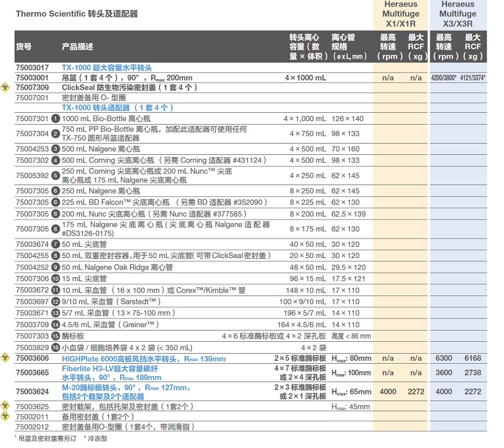The height and width of the screenshot is (448, 504).
Task: Click the 2738 RCF value for Fiberlite
Action: coord(473,373)
